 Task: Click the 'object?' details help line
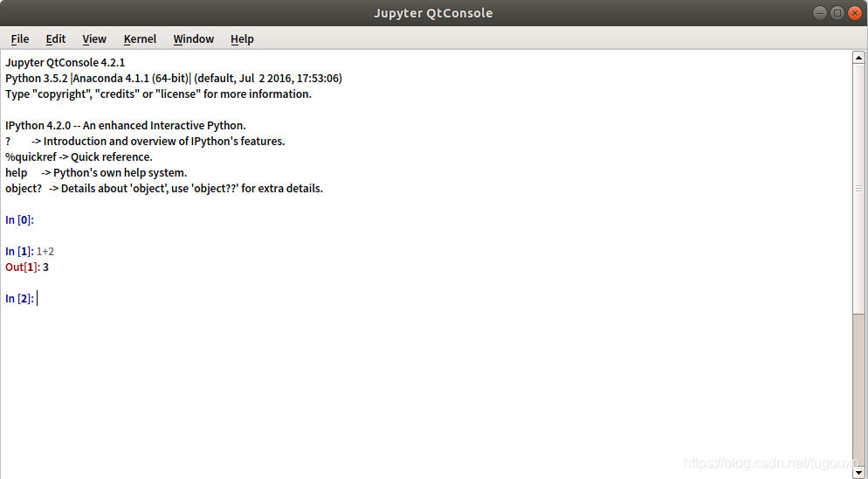(x=164, y=188)
